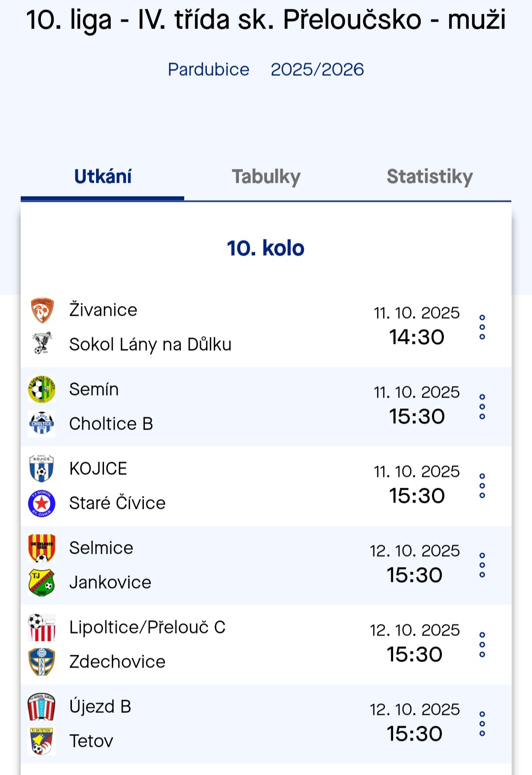This screenshot has width=532, height=775.
Task: Click the Choltice B club logo
Action: pyautogui.click(x=42, y=424)
